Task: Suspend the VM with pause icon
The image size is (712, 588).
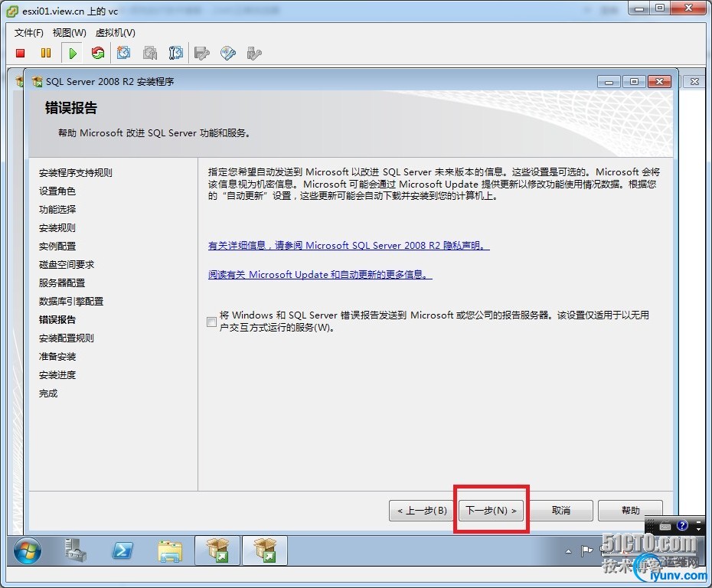Action: [46, 53]
